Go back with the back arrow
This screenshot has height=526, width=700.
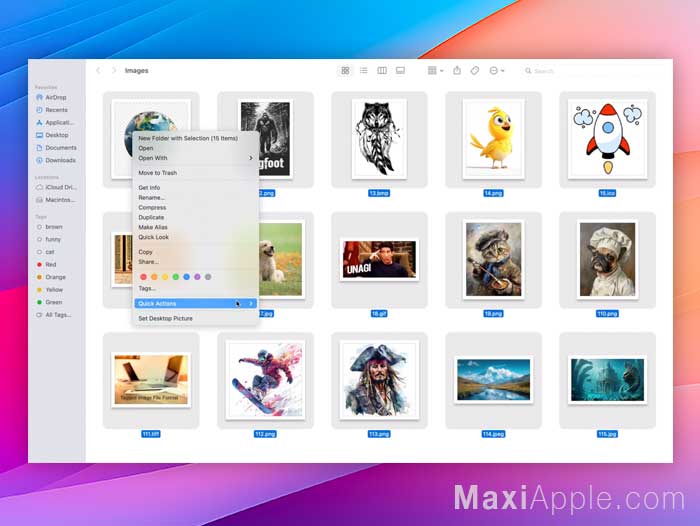(x=98, y=71)
